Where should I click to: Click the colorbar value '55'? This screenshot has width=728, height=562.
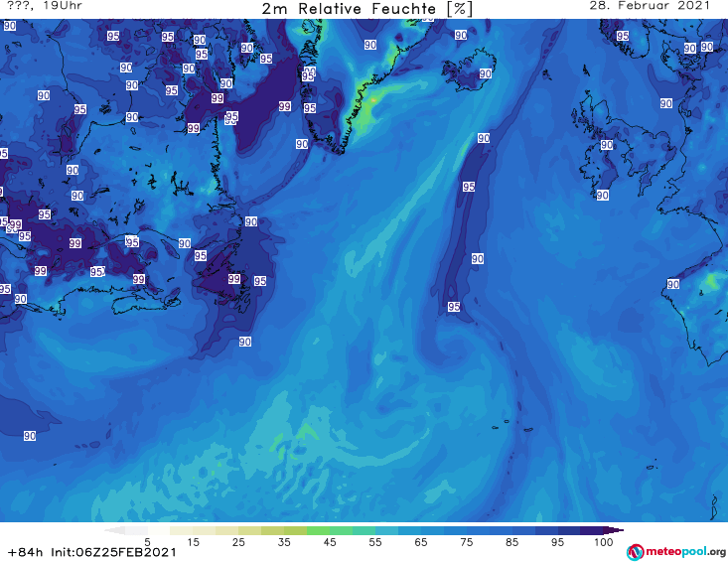(375, 542)
